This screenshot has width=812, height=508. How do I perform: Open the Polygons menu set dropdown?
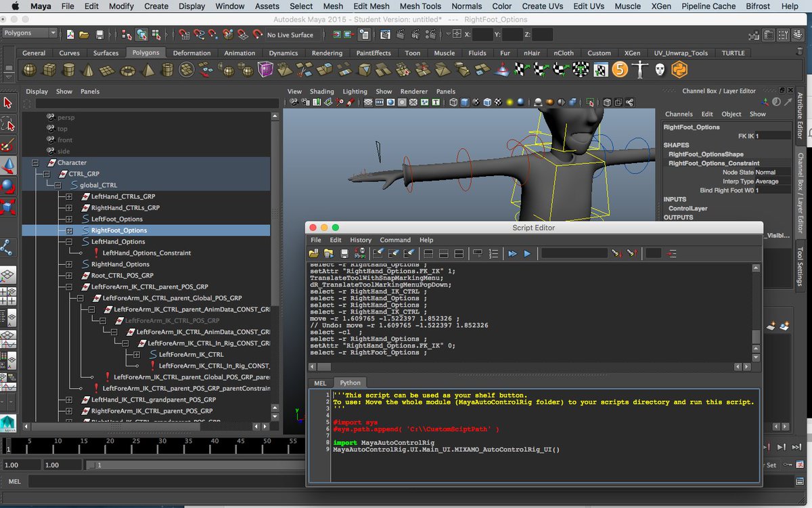(x=30, y=33)
